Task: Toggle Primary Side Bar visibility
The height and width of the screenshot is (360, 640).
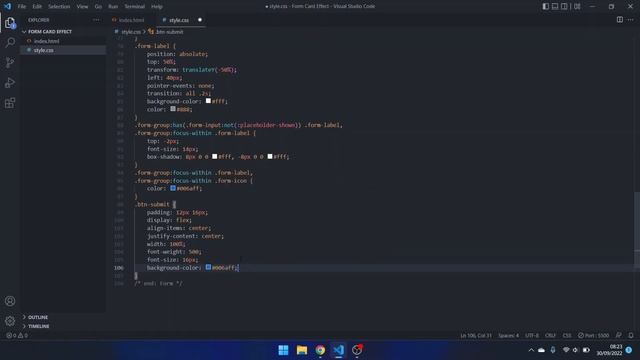Action: (546, 6)
